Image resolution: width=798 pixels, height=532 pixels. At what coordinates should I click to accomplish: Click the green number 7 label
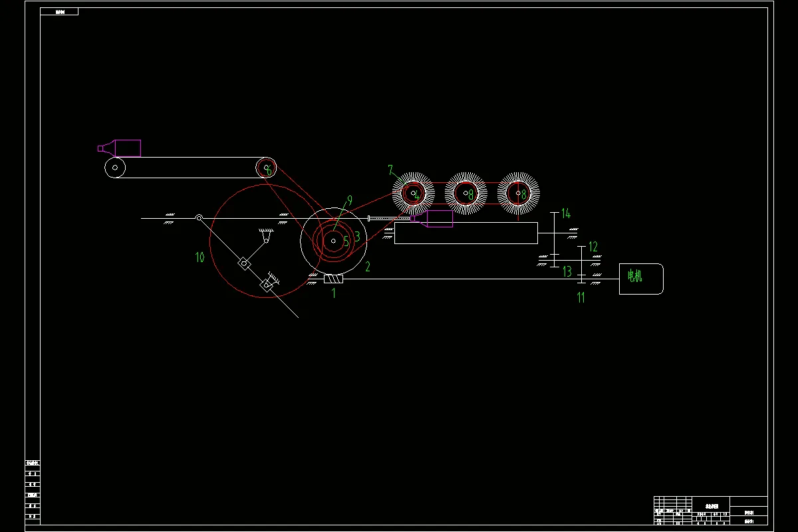point(391,170)
